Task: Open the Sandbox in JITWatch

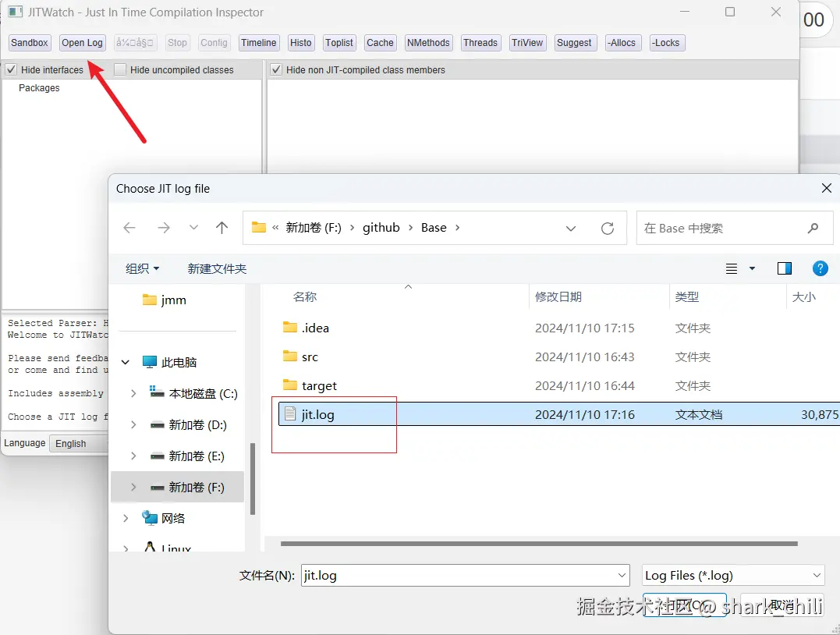Action: pyautogui.click(x=30, y=43)
